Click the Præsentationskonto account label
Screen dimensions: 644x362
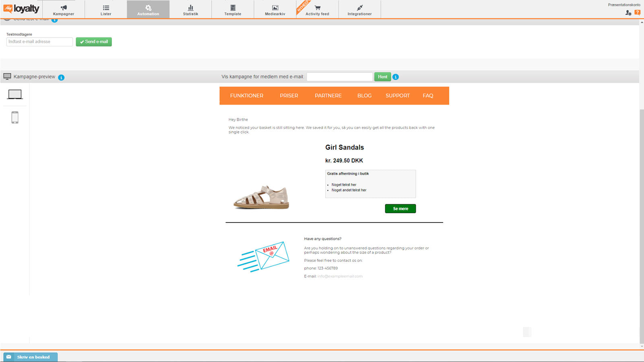click(x=624, y=5)
